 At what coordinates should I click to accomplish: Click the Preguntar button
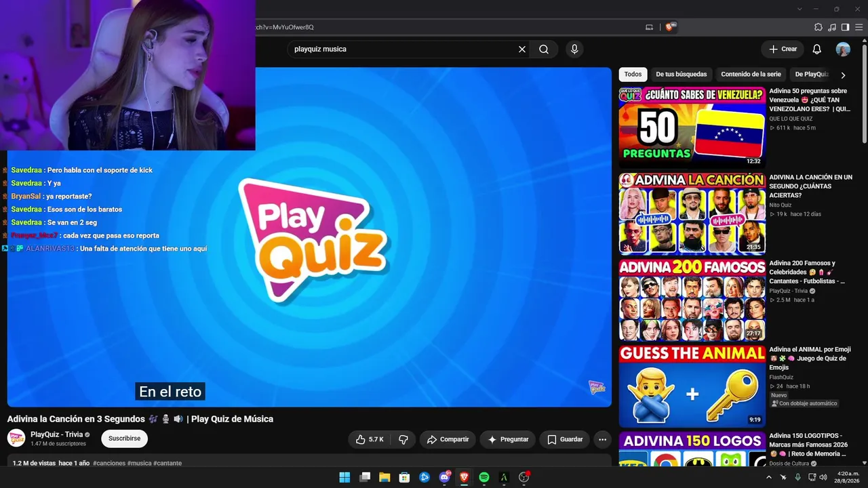coord(508,439)
